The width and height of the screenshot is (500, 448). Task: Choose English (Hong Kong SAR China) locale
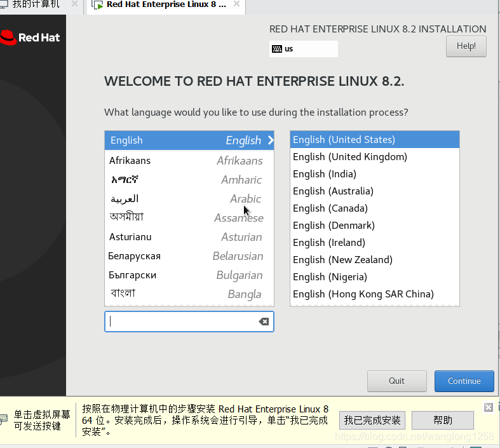375,294
